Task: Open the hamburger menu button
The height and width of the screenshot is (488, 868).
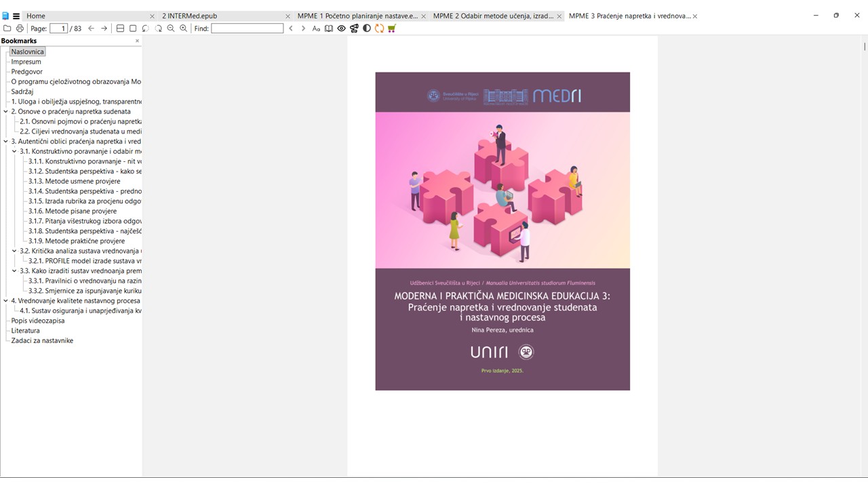Action: click(16, 16)
